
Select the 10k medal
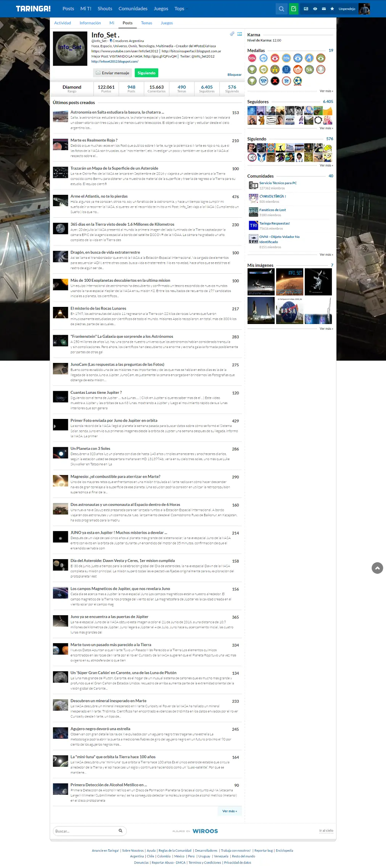[x=286, y=81]
